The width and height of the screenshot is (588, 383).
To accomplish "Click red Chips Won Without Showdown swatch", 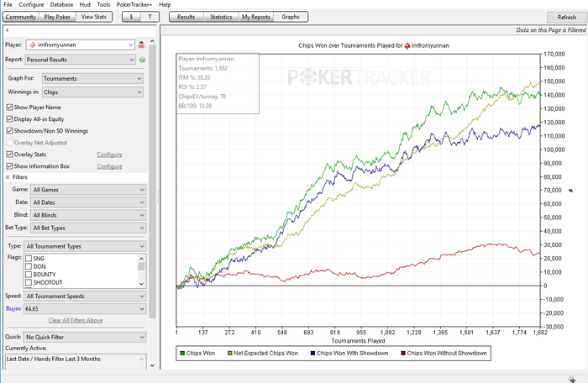I will click(x=403, y=353).
